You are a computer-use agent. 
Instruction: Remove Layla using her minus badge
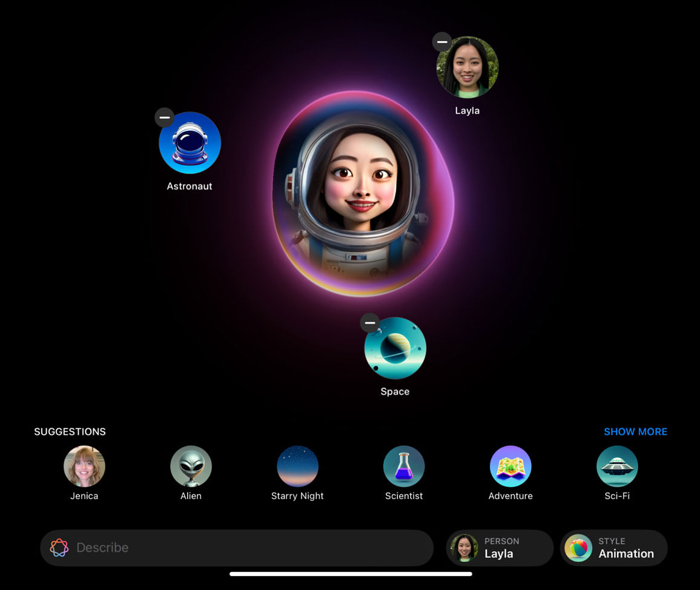(x=442, y=42)
